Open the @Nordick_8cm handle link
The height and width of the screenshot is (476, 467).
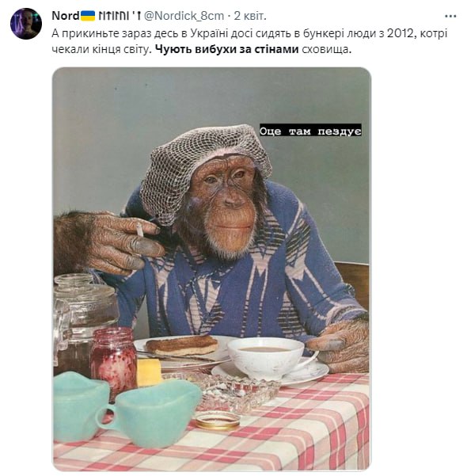184,16
